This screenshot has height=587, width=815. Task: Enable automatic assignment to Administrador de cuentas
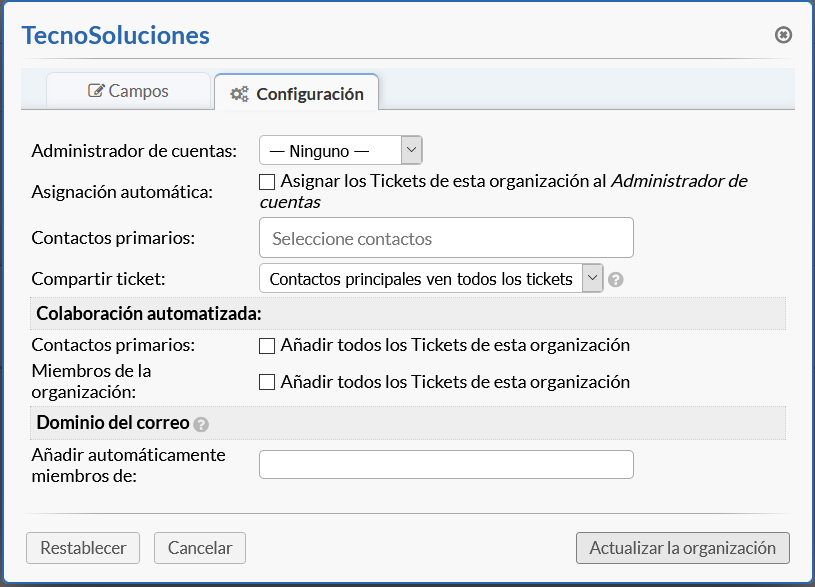[267, 182]
